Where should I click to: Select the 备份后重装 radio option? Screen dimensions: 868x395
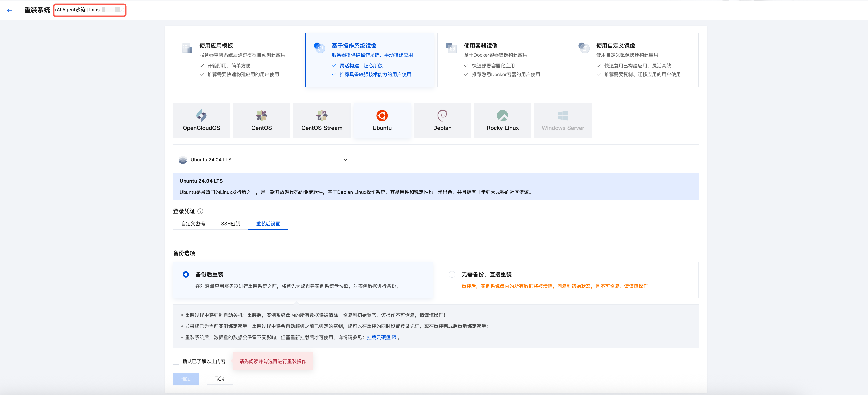coord(186,274)
